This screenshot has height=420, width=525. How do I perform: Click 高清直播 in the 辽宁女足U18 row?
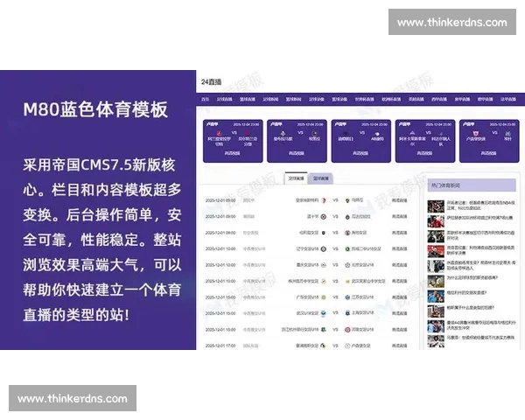click(400, 248)
